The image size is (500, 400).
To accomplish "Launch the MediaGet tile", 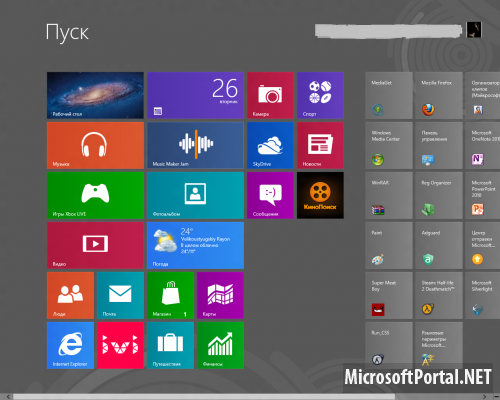I will tap(389, 95).
